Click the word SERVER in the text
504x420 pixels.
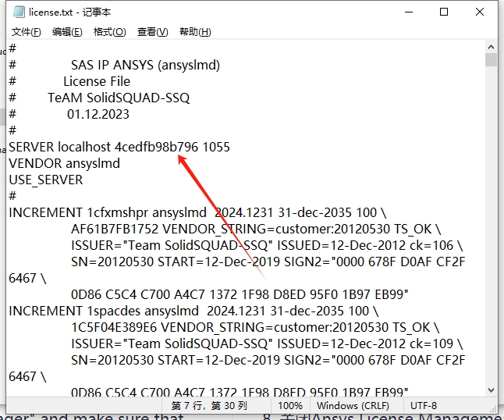[x=31, y=147]
